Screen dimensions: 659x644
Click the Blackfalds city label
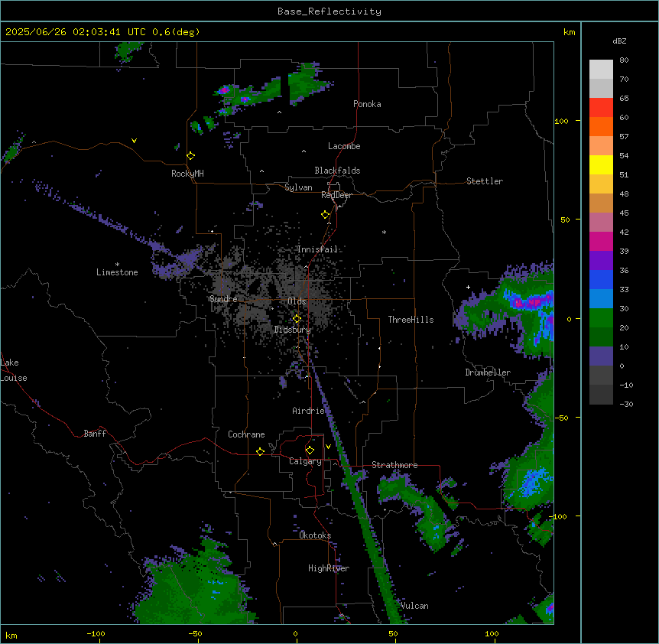point(337,171)
